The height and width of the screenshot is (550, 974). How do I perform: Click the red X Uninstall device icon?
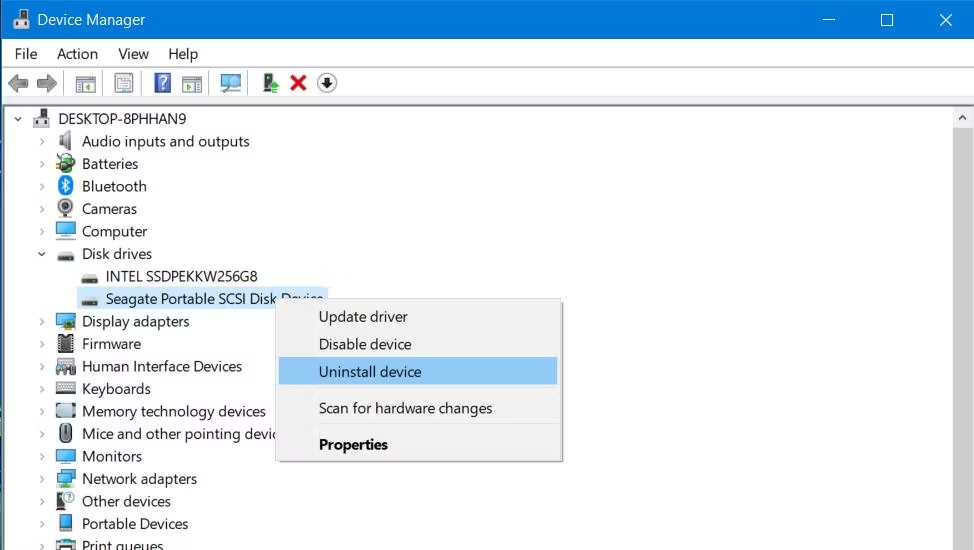[x=298, y=83]
